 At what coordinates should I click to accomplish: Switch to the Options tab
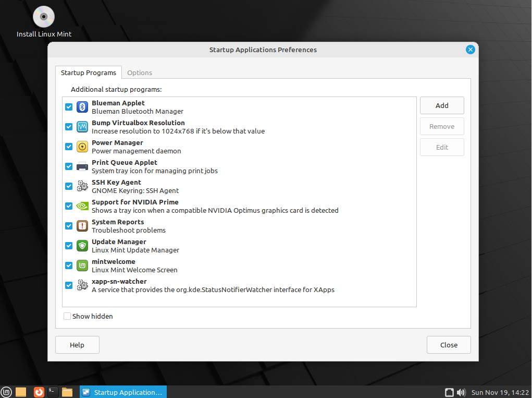point(140,73)
